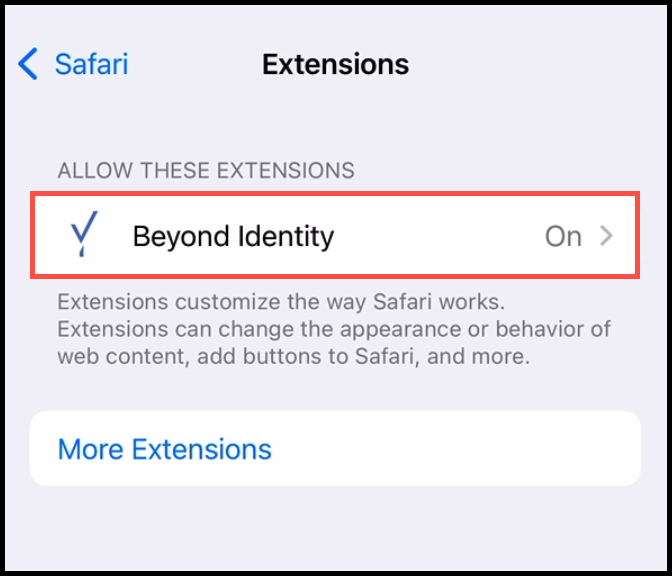Click the word Identity in extension name
Screen dimensions: 672x576
pos(286,236)
